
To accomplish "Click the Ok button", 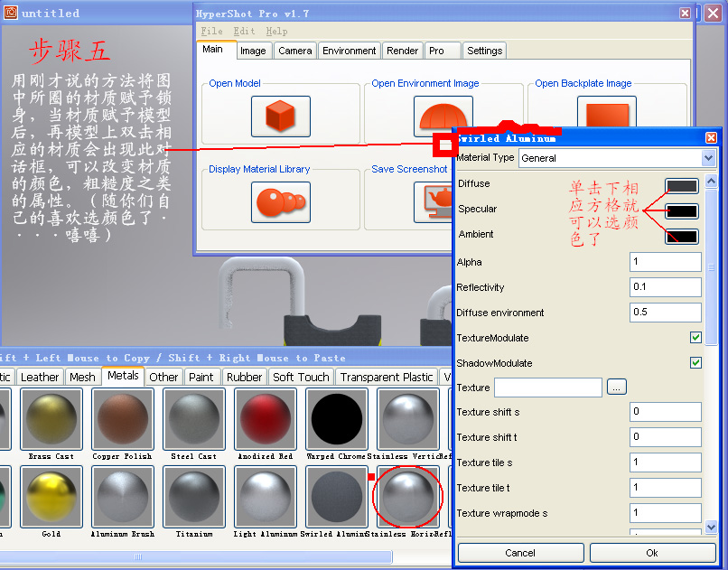I will [x=652, y=553].
